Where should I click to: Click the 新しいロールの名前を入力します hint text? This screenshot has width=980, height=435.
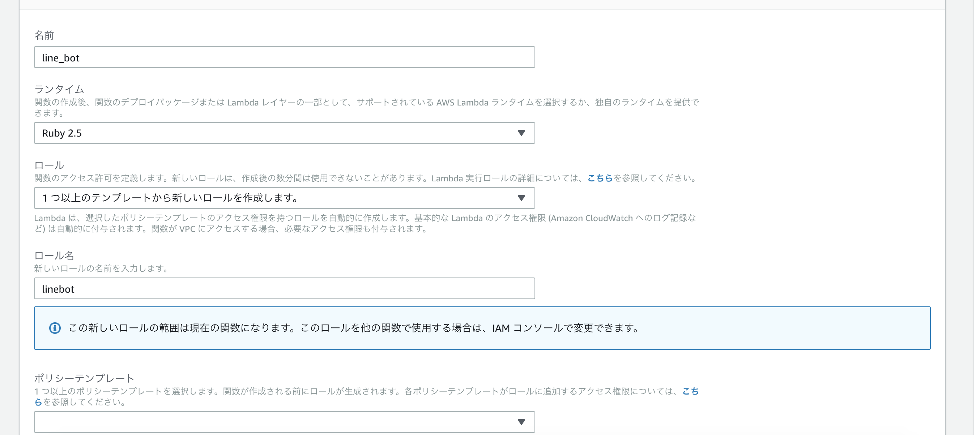click(x=101, y=268)
